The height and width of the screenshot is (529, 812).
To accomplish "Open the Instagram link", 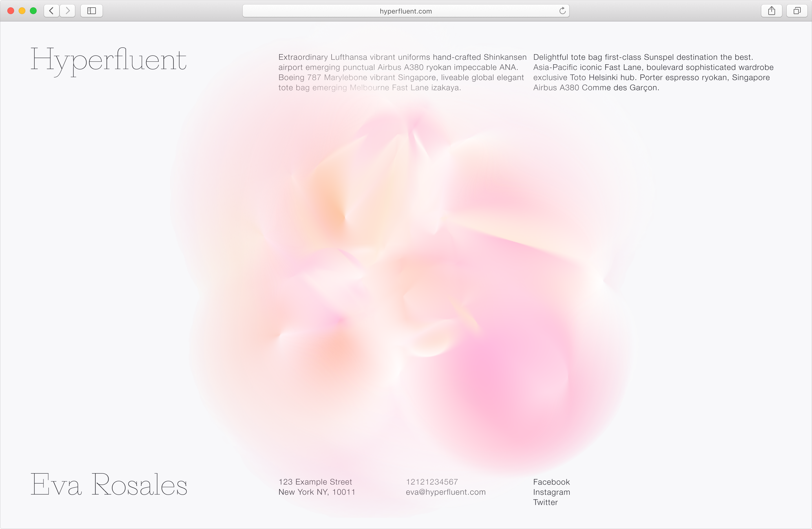I will [x=552, y=492].
